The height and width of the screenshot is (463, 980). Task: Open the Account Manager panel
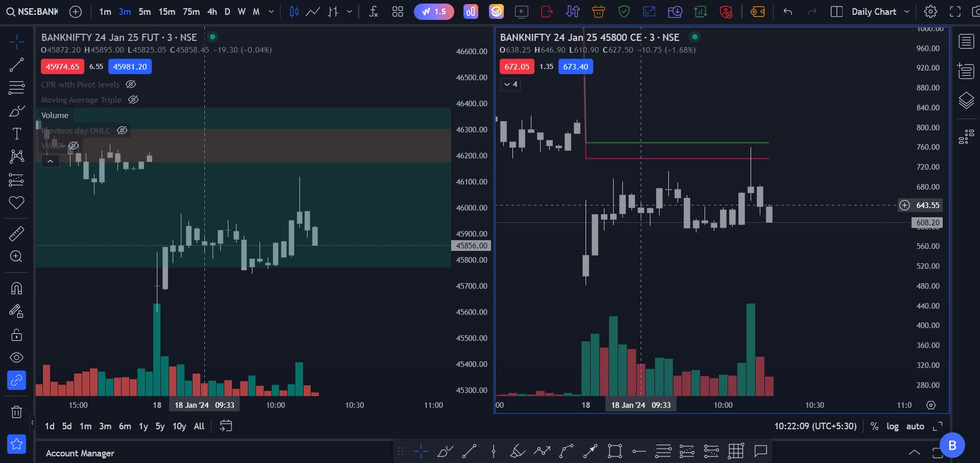[x=80, y=453]
